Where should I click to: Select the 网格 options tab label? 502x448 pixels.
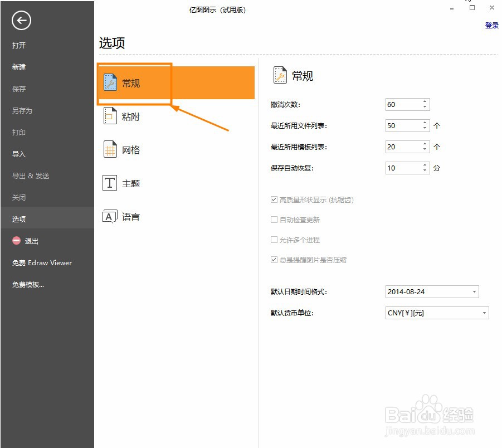(131, 150)
